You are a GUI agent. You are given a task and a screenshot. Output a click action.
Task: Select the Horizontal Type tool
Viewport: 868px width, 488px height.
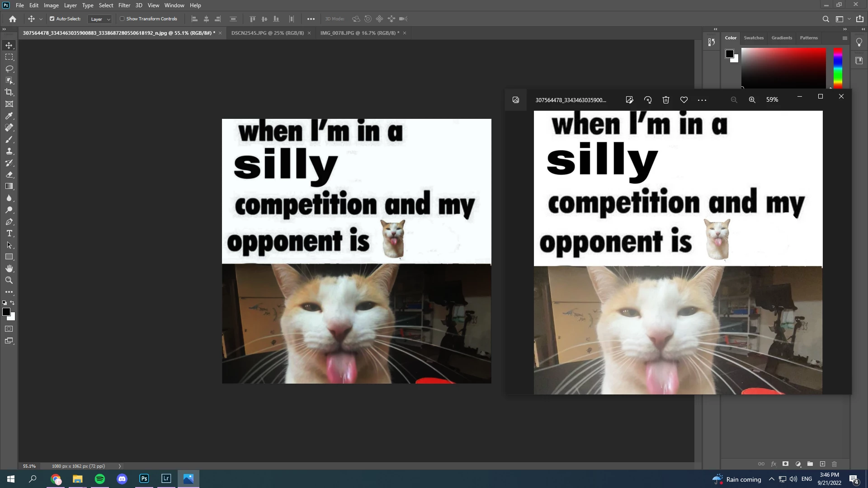pos(9,233)
